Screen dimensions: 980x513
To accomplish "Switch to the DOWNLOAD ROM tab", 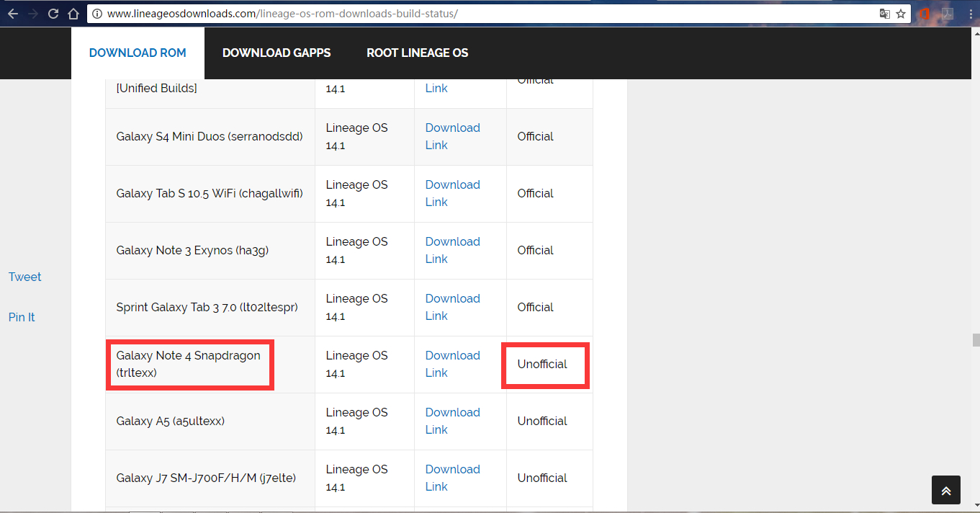I will click(138, 53).
